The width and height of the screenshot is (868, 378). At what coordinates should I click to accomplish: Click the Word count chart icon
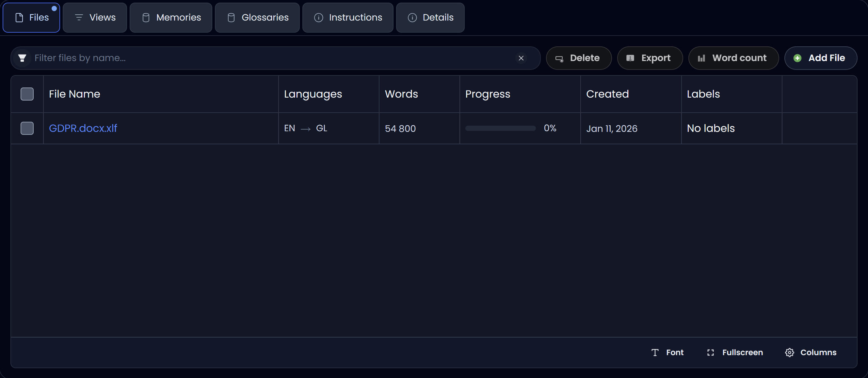(x=701, y=58)
